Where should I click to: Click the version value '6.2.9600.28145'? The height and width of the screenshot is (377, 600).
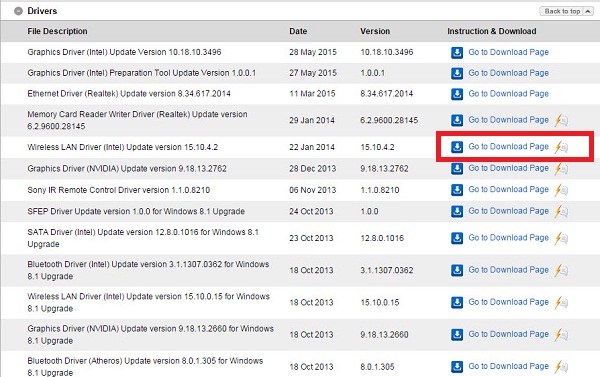(x=389, y=120)
